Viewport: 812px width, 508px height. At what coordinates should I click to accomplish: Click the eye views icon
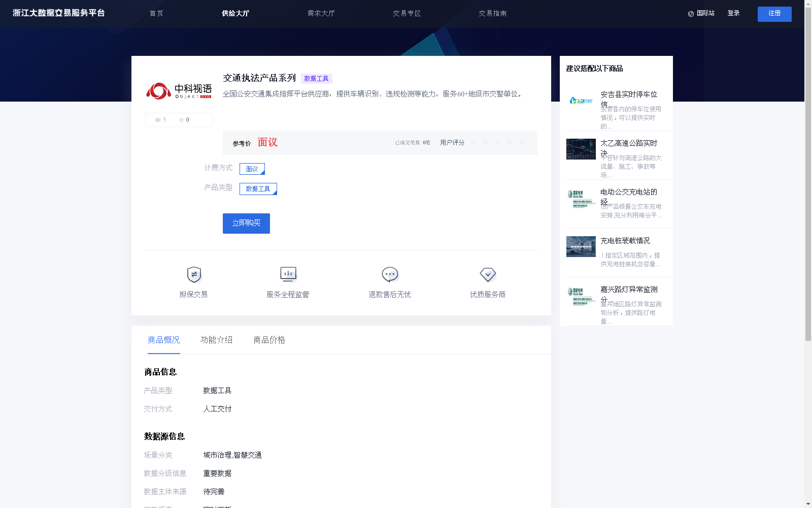tap(158, 120)
